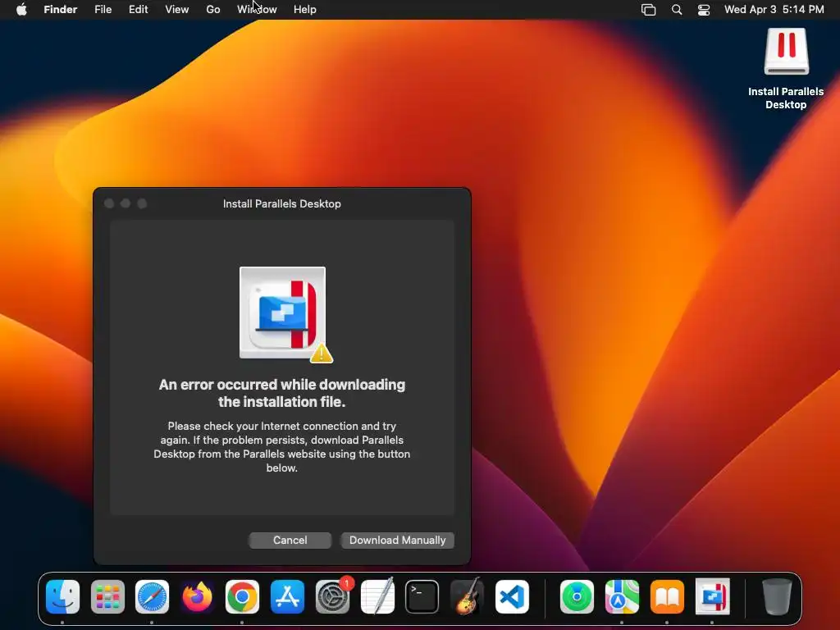The height and width of the screenshot is (630, 840).
Task: Open the Edit menu
Action: click(138, 10)
